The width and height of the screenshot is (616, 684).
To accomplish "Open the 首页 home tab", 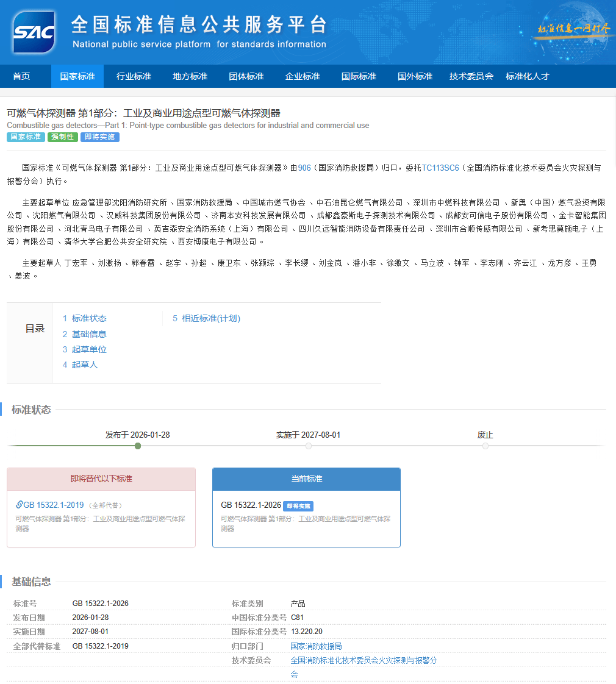I will click(x=21, y=76).
